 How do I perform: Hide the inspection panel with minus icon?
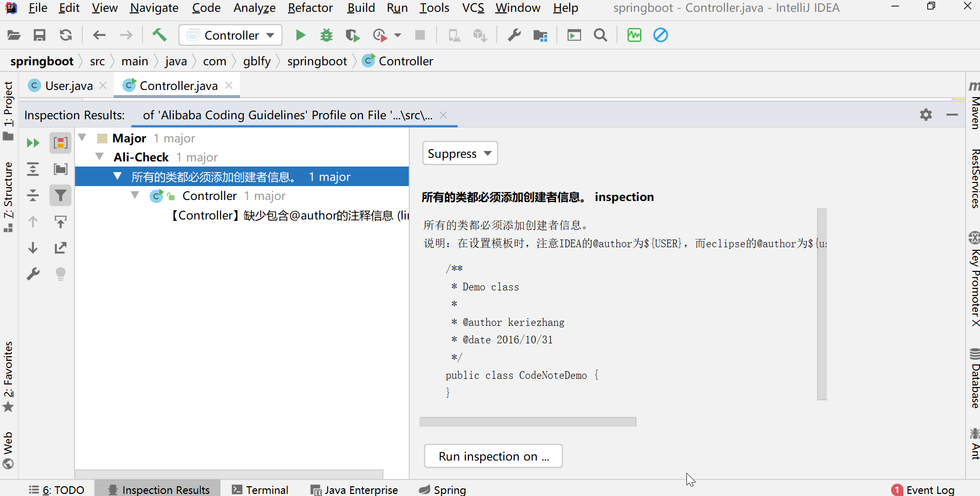tap(952, 115)
